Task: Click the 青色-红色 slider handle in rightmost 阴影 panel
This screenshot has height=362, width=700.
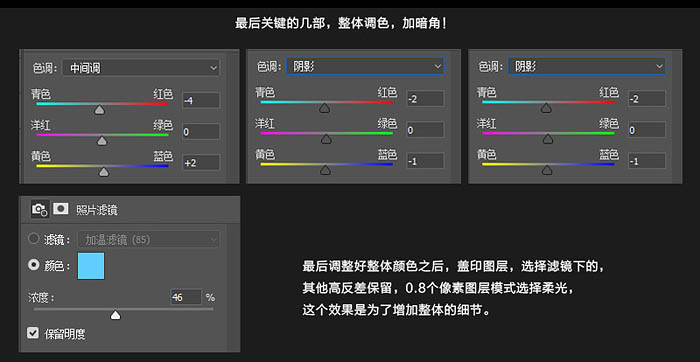Action: [546, 108]
